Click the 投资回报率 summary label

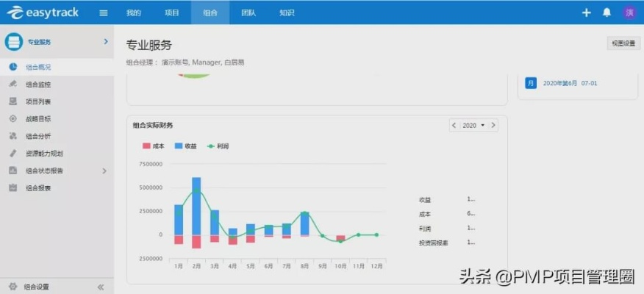click(x=433, y=243)
